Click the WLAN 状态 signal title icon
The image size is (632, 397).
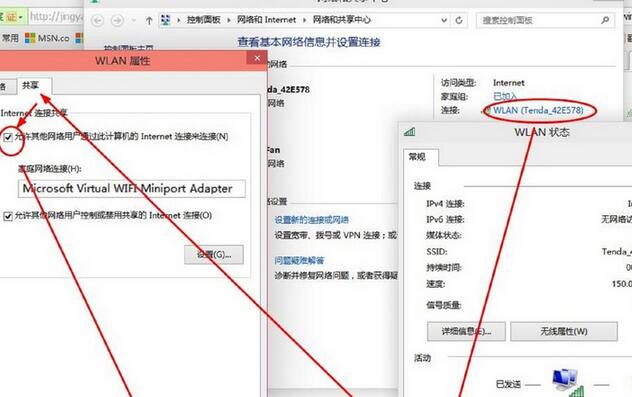click(x=410, y=131)
